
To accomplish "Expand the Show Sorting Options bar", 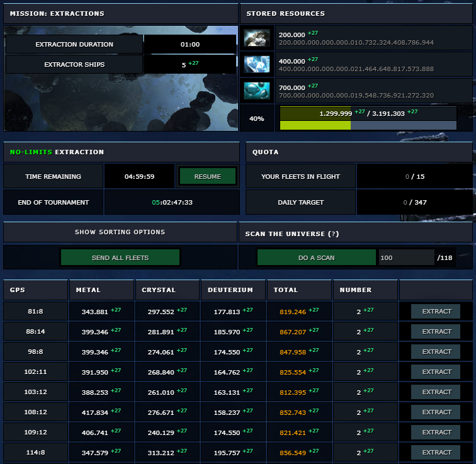I will tap(120, 232).
